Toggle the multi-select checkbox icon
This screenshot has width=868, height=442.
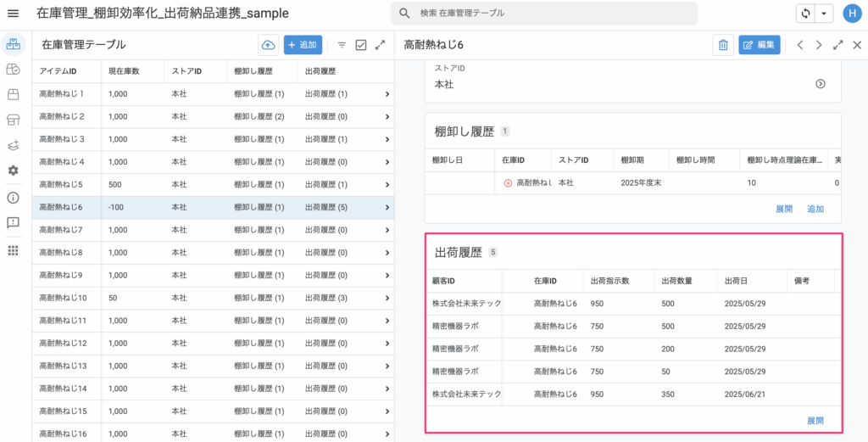click(x=361, y=46)
